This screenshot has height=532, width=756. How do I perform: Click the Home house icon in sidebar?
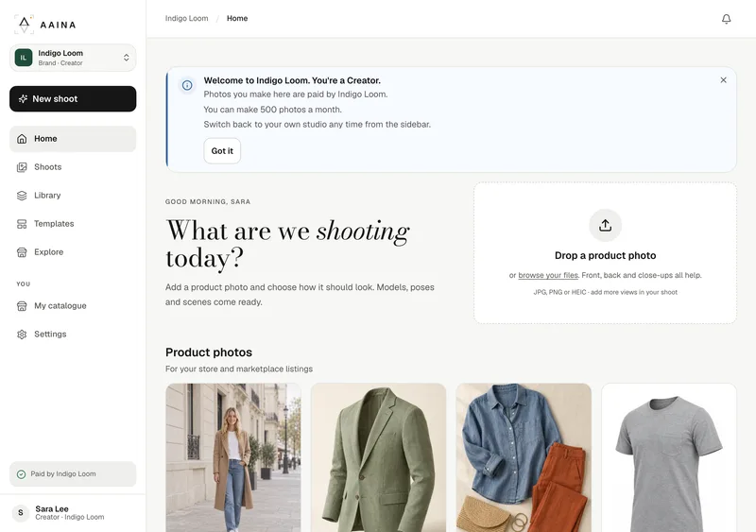tap(22, 139)
